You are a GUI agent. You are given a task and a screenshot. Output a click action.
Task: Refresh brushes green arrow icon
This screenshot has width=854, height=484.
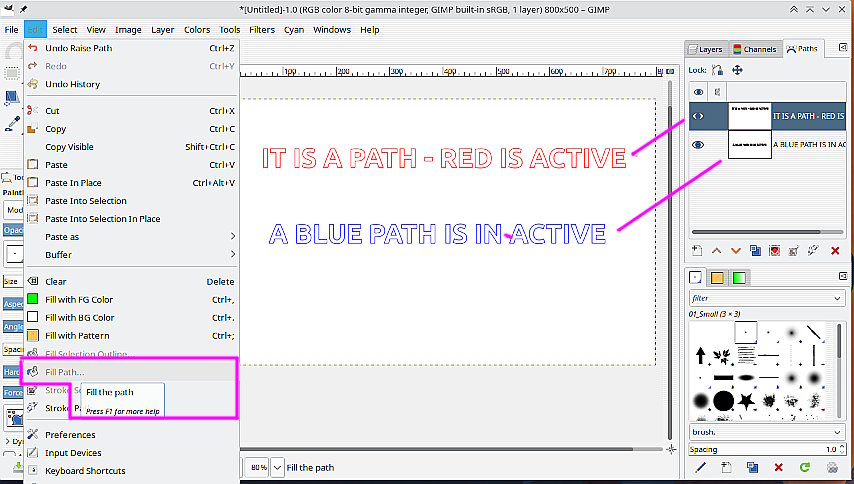[x=804, y=467]
